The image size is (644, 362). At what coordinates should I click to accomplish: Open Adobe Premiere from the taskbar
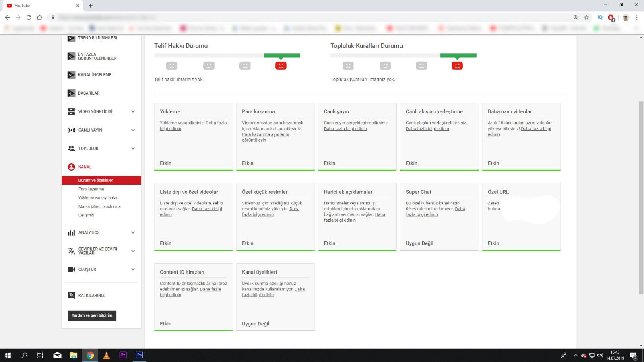coord(123,355)
